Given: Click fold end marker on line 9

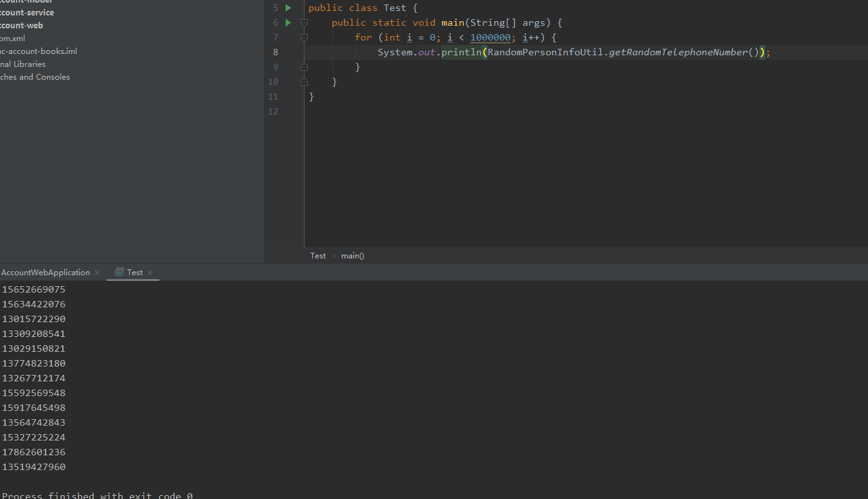Looking at the screenshot, I should coord(304,67).
